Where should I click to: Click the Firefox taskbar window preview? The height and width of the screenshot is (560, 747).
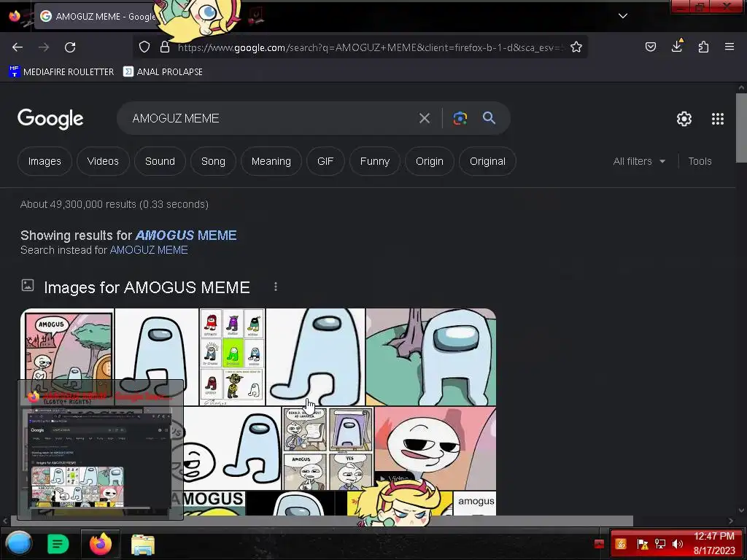click(x=100, y=450)
